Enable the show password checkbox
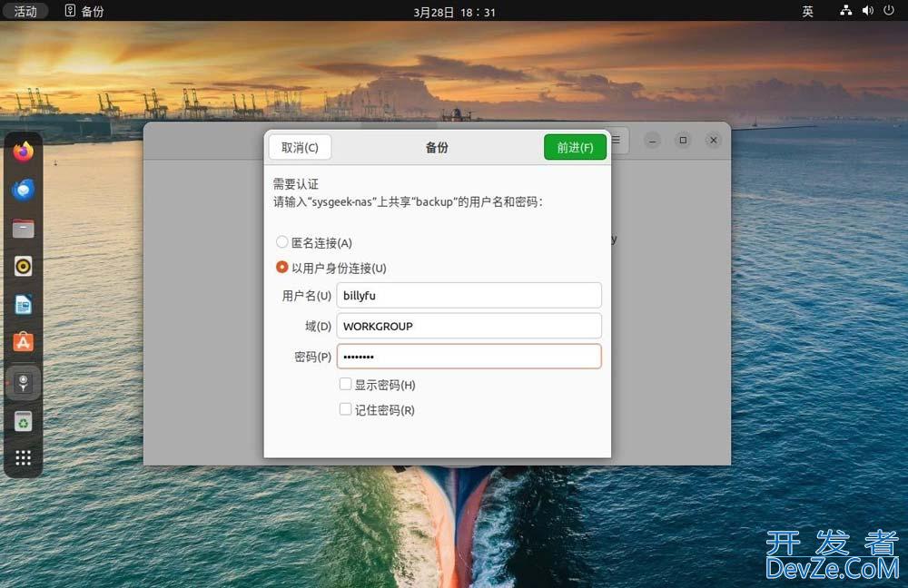Viewport: 908px width, 588px height. [345, 384]
